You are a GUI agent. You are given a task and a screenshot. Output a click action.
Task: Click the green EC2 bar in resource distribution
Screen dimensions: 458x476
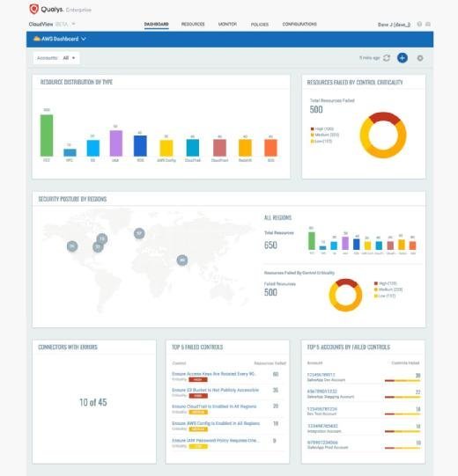(x=47, y=135)
